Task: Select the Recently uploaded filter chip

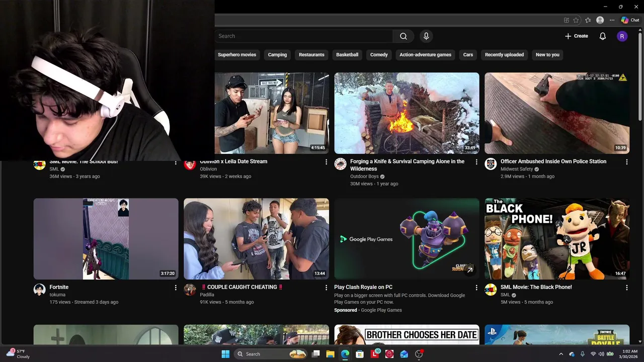Action: tap(504, 55)
